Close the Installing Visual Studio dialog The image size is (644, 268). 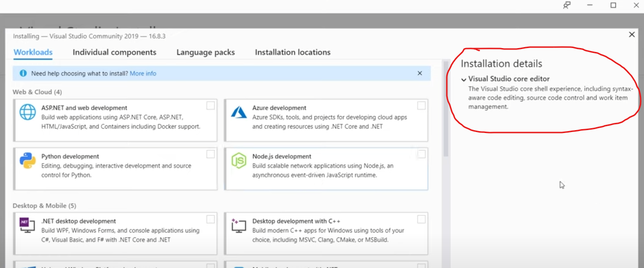632,34
